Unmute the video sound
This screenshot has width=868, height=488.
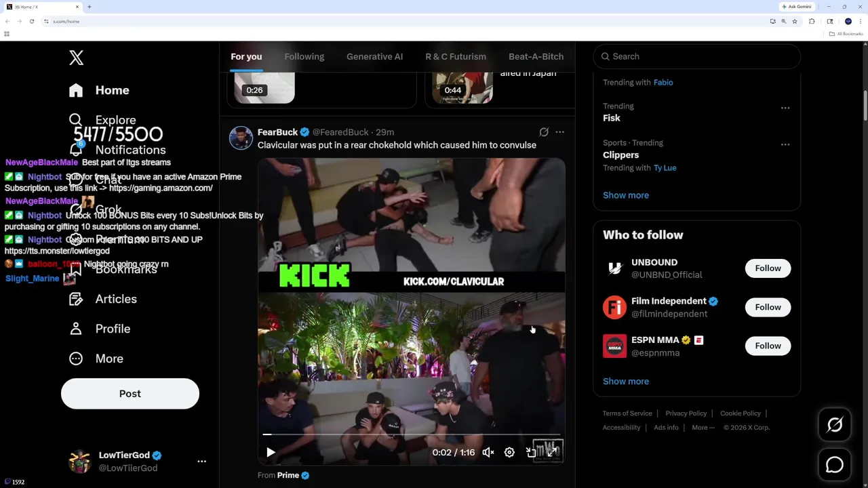click(488, 452)
